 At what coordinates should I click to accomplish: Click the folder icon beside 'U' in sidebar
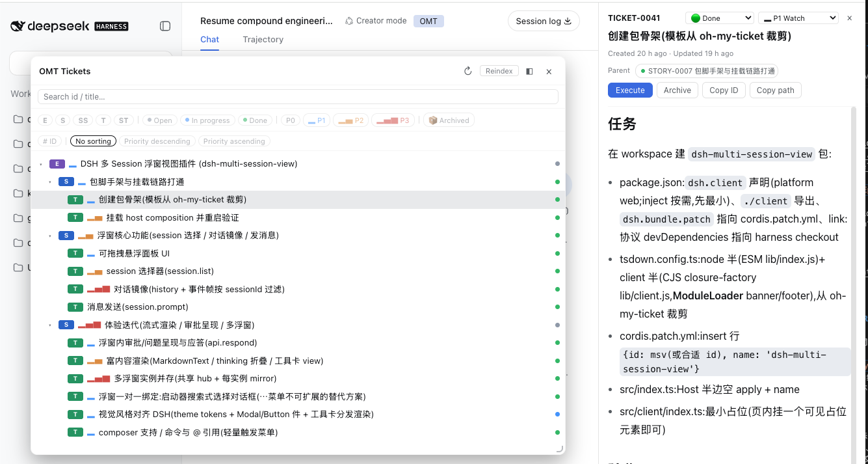(18, 267)
